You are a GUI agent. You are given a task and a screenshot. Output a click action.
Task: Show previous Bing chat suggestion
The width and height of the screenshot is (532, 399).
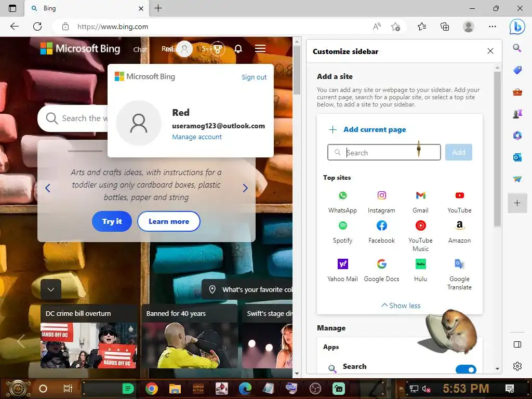(x=47, y=188)
